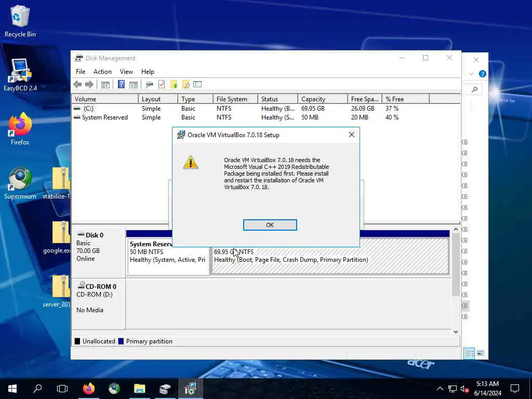Screen dimensions: 532x399
Task: Click the 40 % free cell
Action: point(392,117)
